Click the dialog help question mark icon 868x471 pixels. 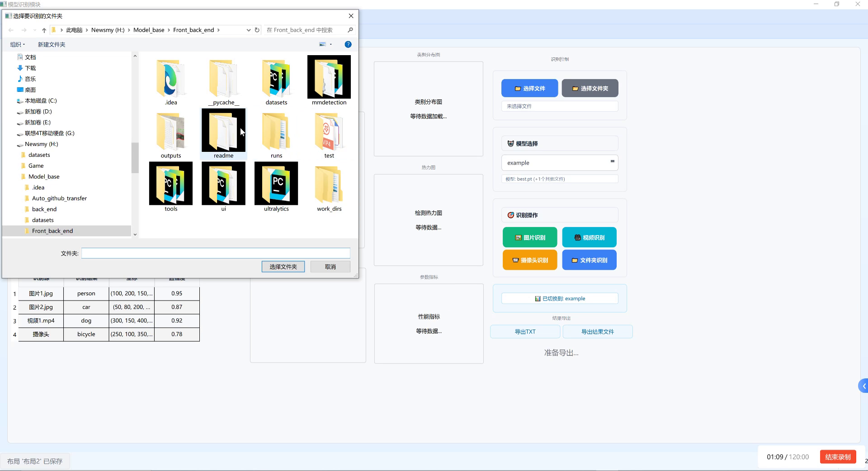point(348,44)
